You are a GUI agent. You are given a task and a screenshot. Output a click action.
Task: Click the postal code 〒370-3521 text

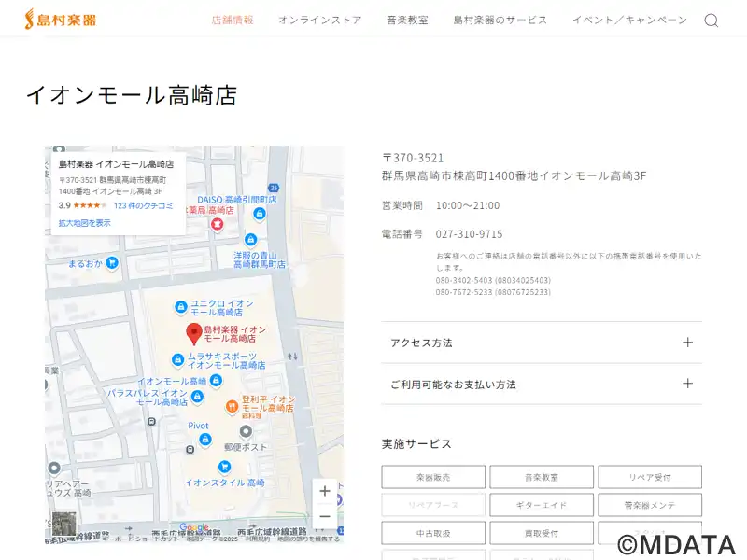tap(413, 158)
